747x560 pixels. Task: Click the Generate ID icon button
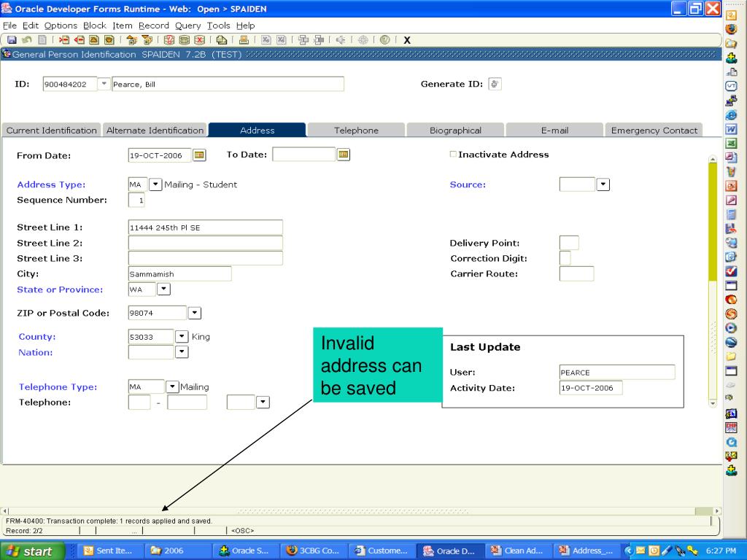coord(495,85)
